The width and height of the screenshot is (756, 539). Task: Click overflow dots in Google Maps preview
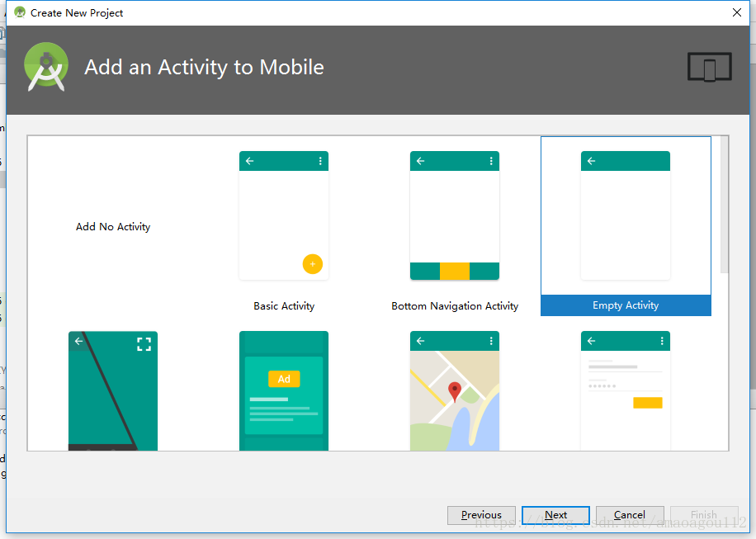pos(491,341)
